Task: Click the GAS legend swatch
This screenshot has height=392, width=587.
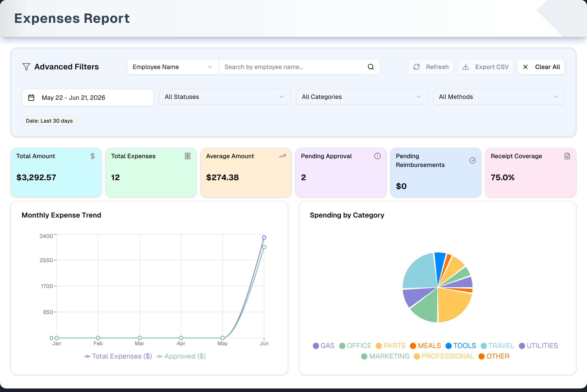Action: coord(316,346)
